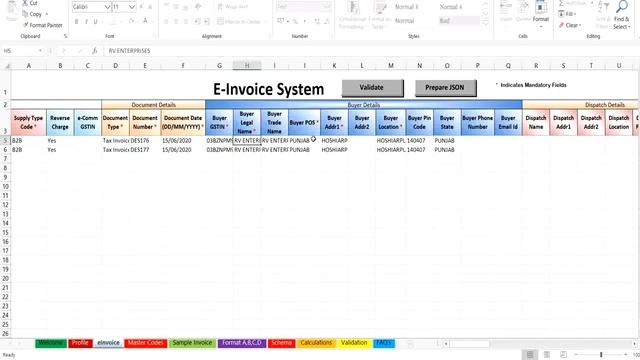Toggle Bold formatting
This screenshot has width=640, height=360.
coord(76,21)
